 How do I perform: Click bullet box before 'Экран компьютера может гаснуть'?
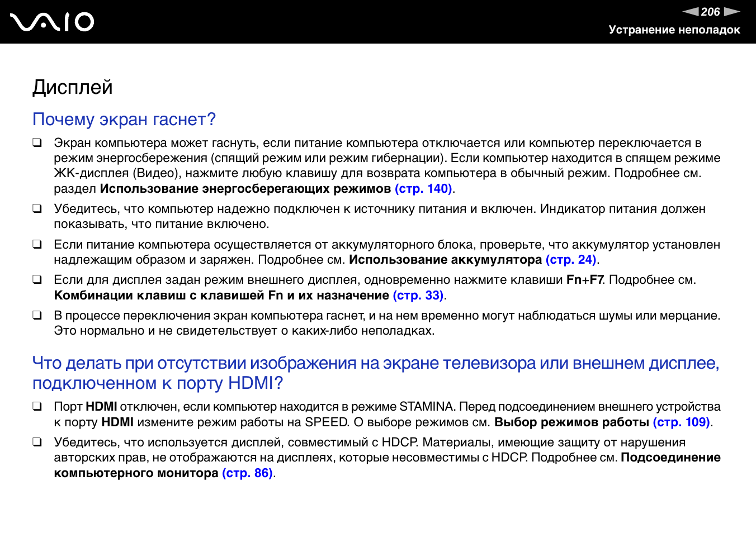pos(37,142)
